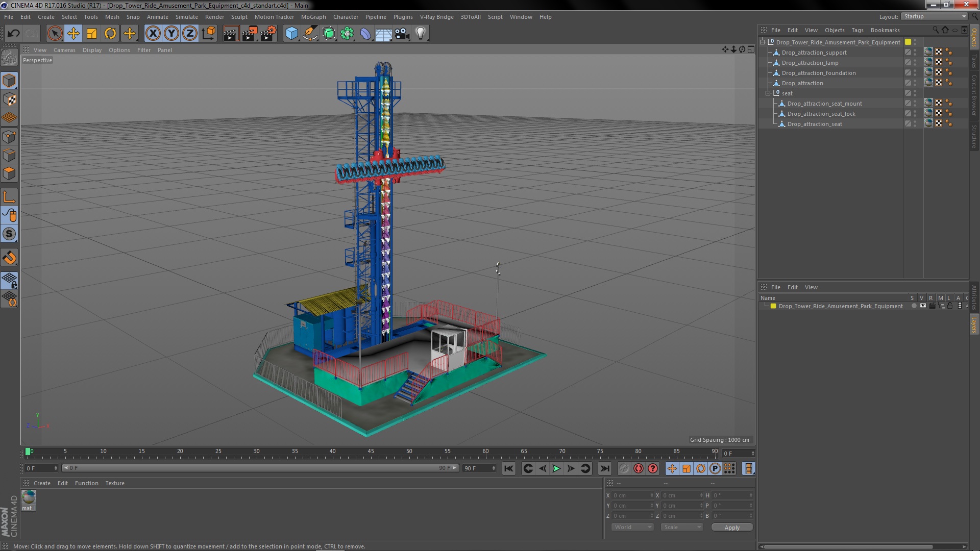Play the animation forward

pyautogui.click(x=556, y=468)
